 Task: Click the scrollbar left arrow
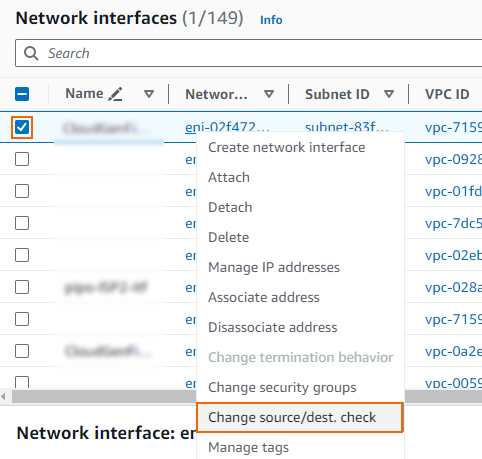pos(4,397)
